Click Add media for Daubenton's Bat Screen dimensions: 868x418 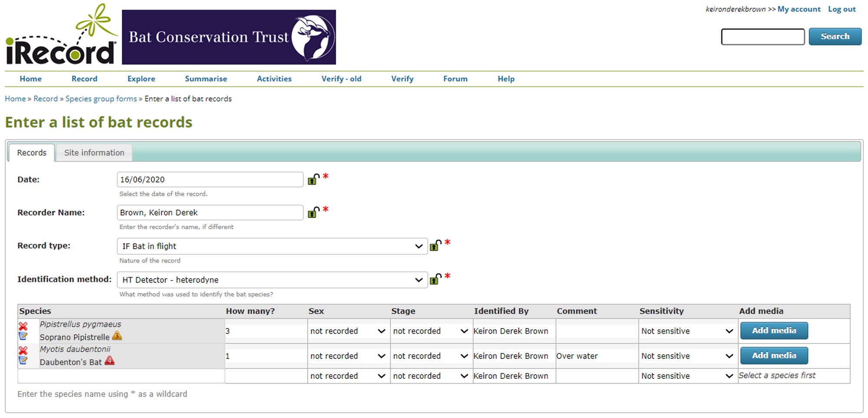[x=773, y=355]
